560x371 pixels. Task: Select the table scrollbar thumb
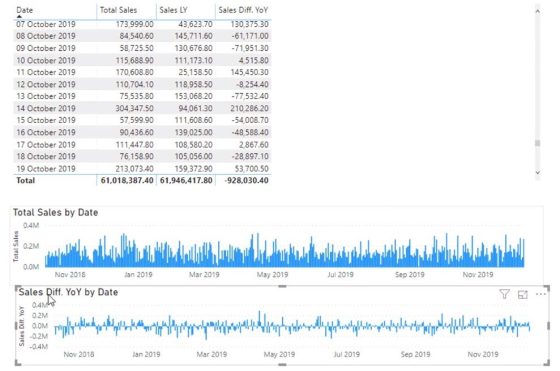coord(537,143)
